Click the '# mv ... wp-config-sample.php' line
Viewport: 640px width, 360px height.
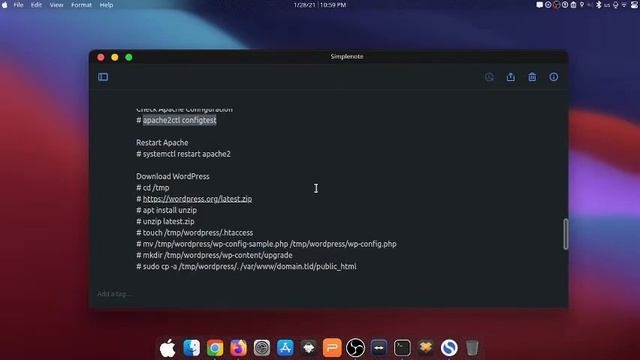[x=266, y=244]
